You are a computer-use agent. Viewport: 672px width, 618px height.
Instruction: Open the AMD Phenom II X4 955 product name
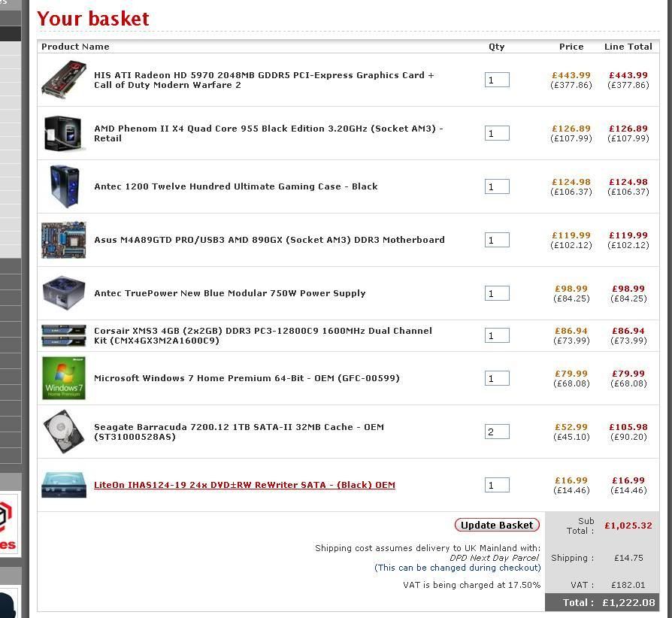point(268,133)
